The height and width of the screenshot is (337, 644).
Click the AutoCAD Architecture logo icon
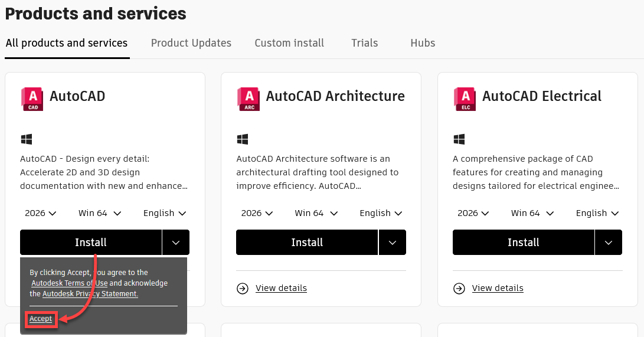[x=249, y=99]
